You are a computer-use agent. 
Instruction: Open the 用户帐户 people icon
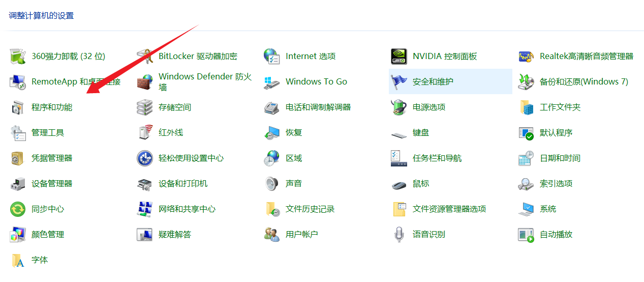272,234
